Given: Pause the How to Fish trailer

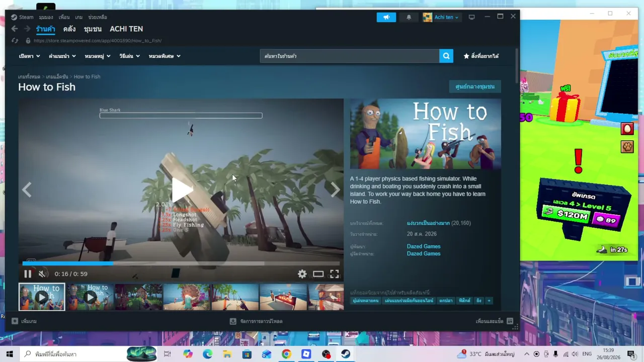Looking at the screenshot, I should pos(28,274).
